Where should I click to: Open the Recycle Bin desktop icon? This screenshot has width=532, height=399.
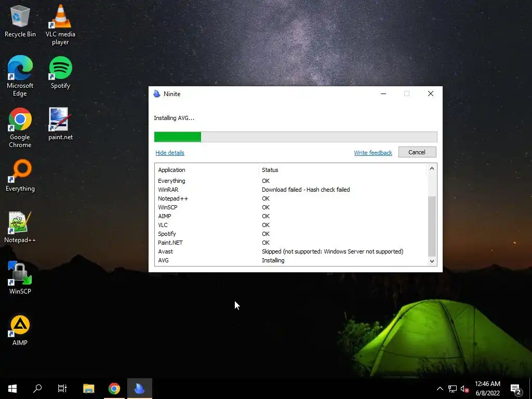[20, 22]
